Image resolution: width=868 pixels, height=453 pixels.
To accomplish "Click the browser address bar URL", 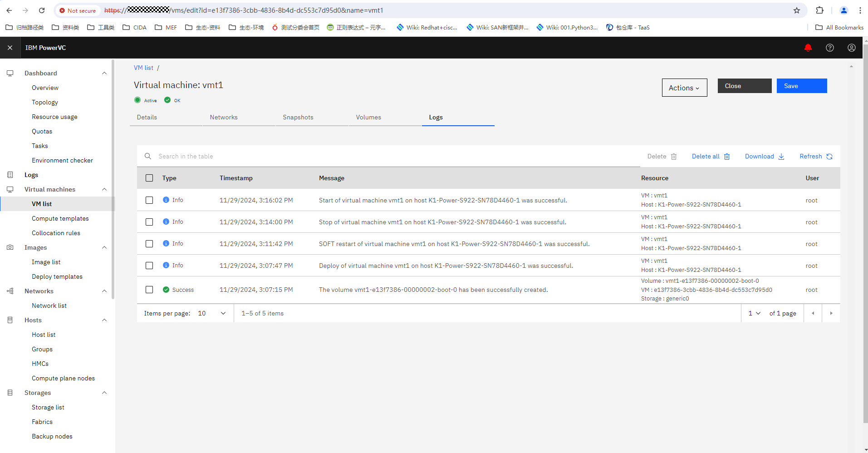I will [x=244, y=10].
